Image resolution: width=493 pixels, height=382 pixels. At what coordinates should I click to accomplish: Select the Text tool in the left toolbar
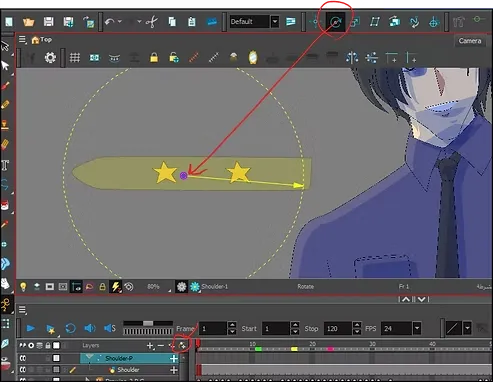tap(5, 165)
